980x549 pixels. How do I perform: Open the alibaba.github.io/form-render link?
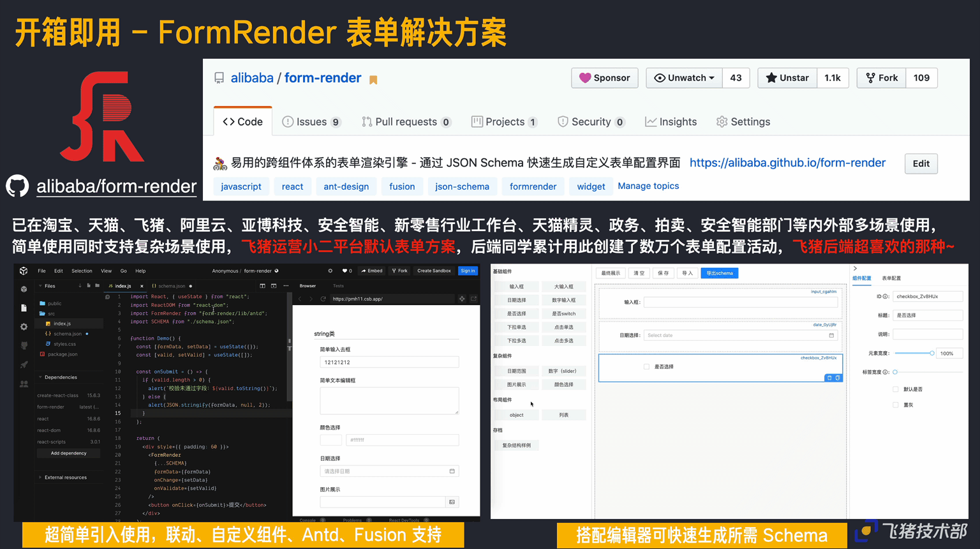787,163
